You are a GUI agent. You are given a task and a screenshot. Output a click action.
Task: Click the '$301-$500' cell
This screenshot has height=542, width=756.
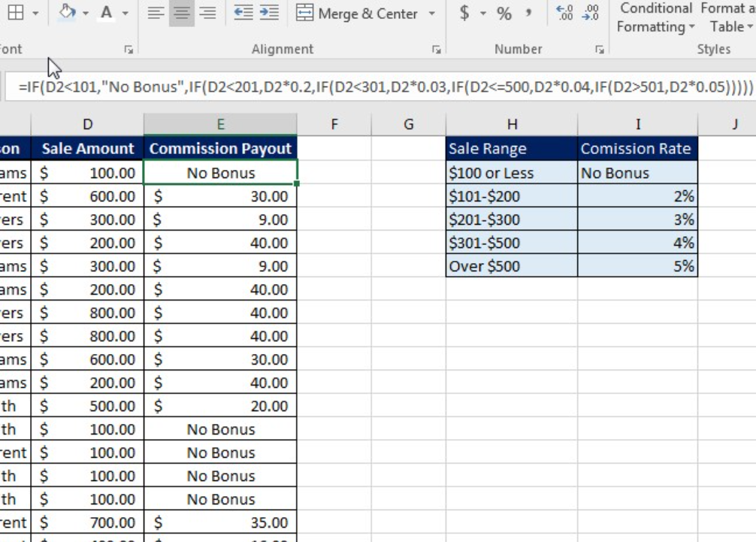click(512, 243)
